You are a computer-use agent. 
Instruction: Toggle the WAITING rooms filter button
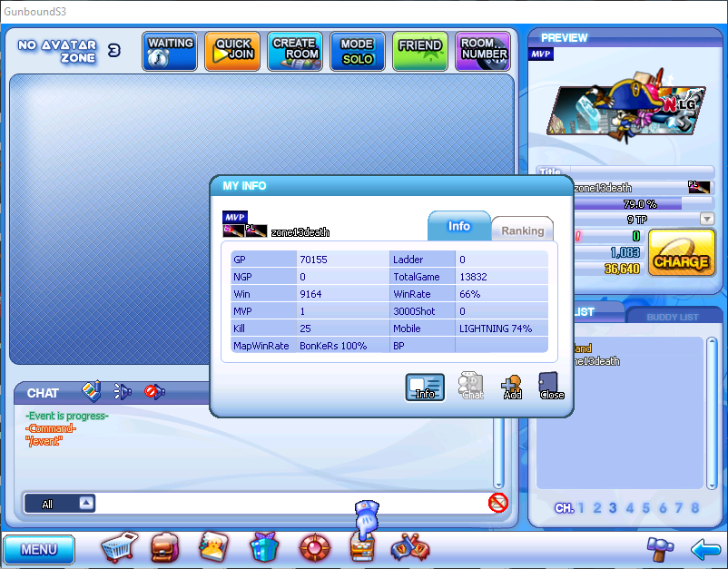pos(170,51)
